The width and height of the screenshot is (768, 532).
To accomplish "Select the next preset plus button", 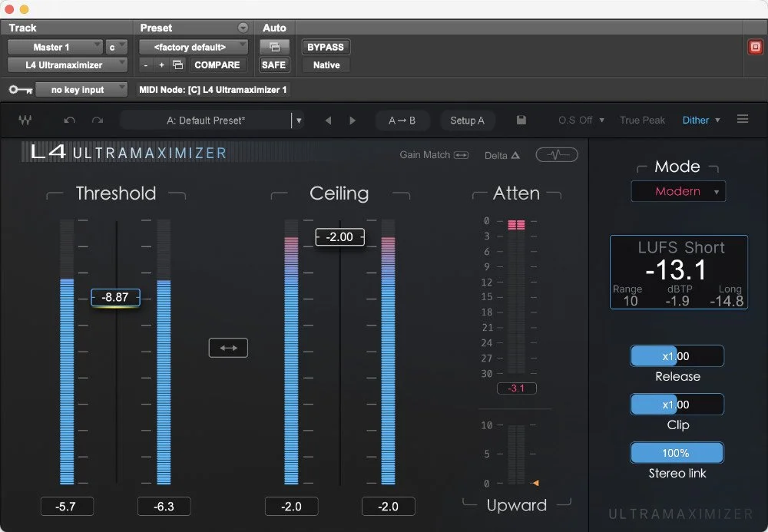I will (161, 64).
